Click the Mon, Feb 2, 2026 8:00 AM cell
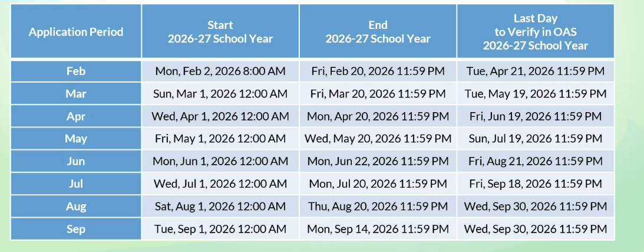Image resolution: width=644 pixels, height=252 pixels. coord(220,71)
